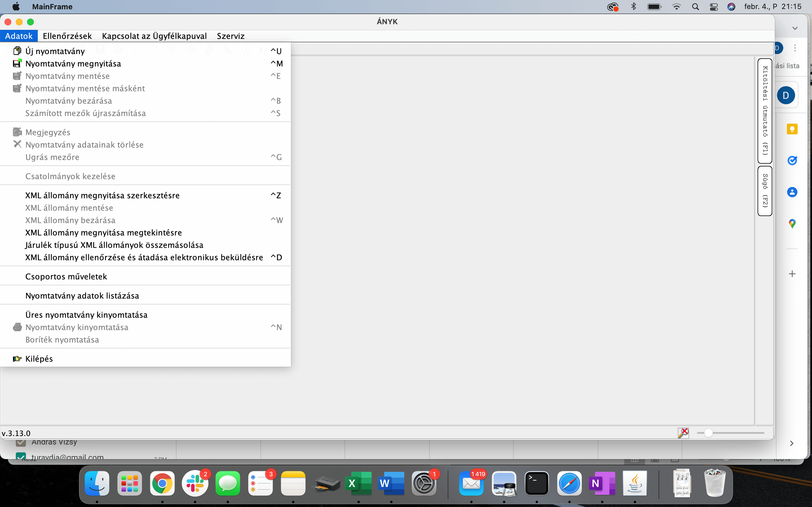
Task: Open the Google Maps pin icon
Action: (x=792, y=224)
